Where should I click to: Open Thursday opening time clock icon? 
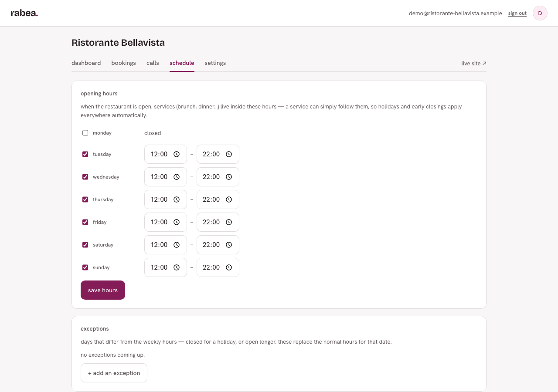pyautogui.click(x=177, y=199)
